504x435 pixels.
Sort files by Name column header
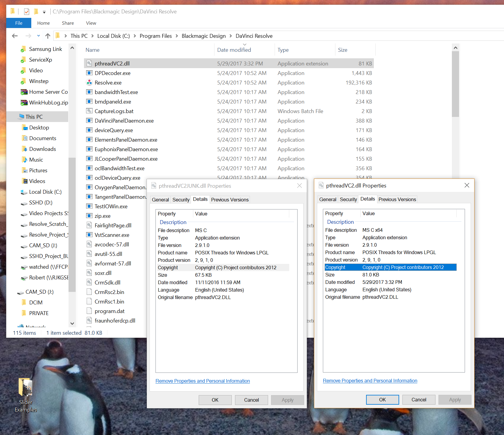(149, 50)
